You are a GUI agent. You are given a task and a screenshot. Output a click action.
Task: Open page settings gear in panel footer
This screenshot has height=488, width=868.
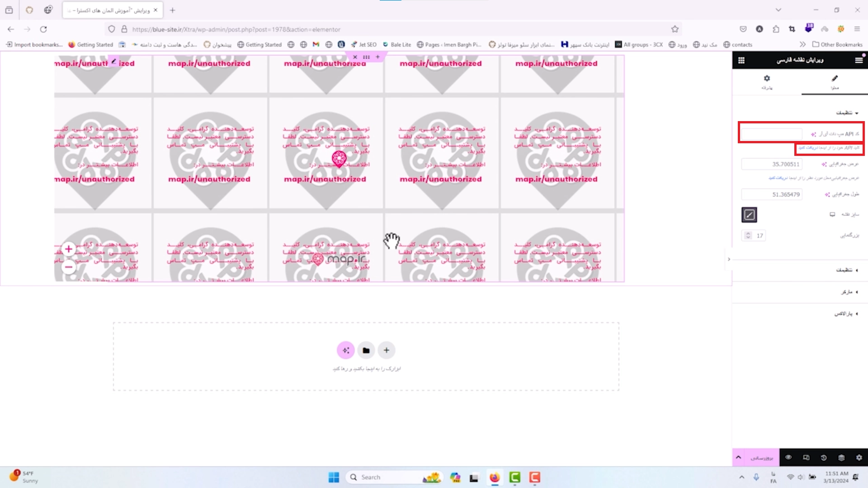[859, 458]
